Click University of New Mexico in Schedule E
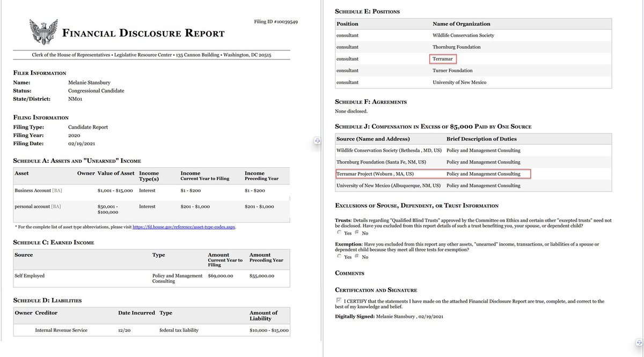644x357 pixels. click(459, 83)
